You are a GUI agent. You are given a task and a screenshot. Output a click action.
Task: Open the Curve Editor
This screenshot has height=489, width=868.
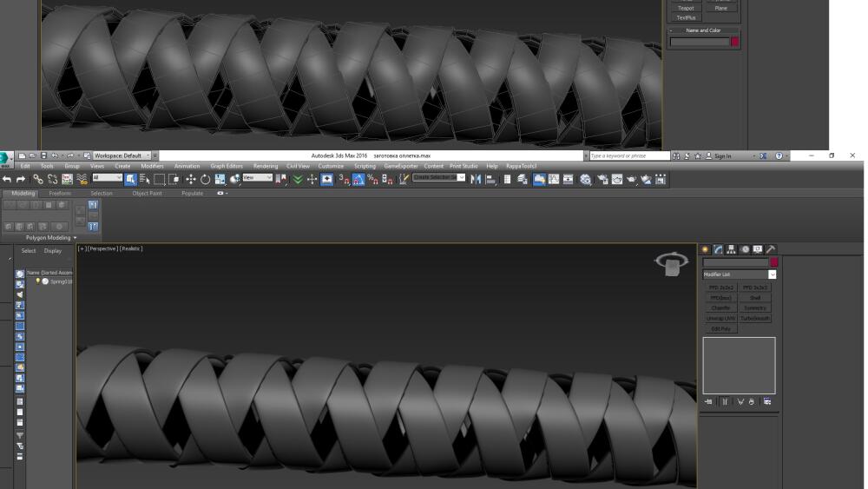point(554,179)
